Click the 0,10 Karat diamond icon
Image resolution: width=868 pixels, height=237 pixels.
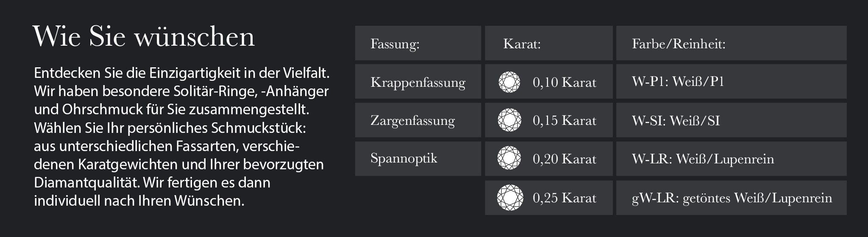pyautogui.click(x=509, y=82)
